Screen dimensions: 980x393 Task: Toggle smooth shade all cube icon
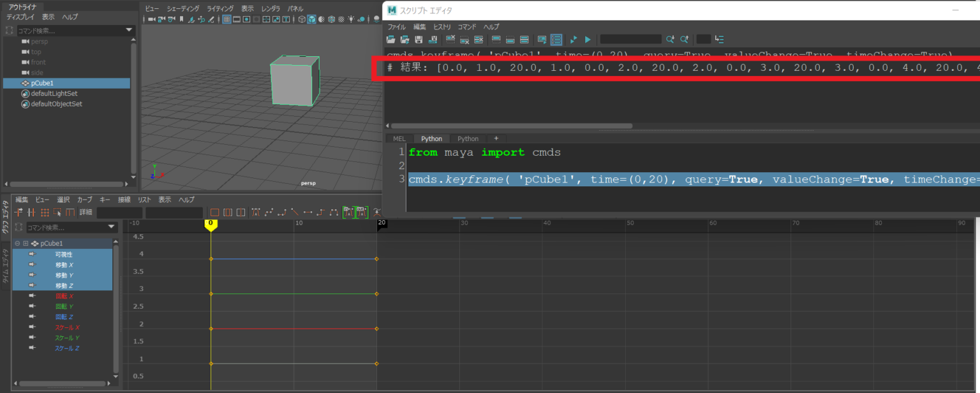311,19
